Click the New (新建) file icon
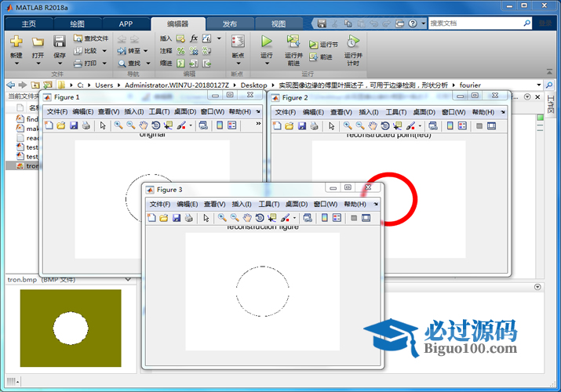Screen dimensions: 561x392 click(16, 42)
